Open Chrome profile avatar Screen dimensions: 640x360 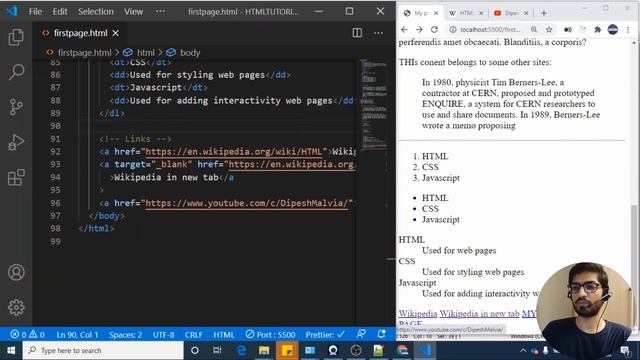tap(613, 29)
